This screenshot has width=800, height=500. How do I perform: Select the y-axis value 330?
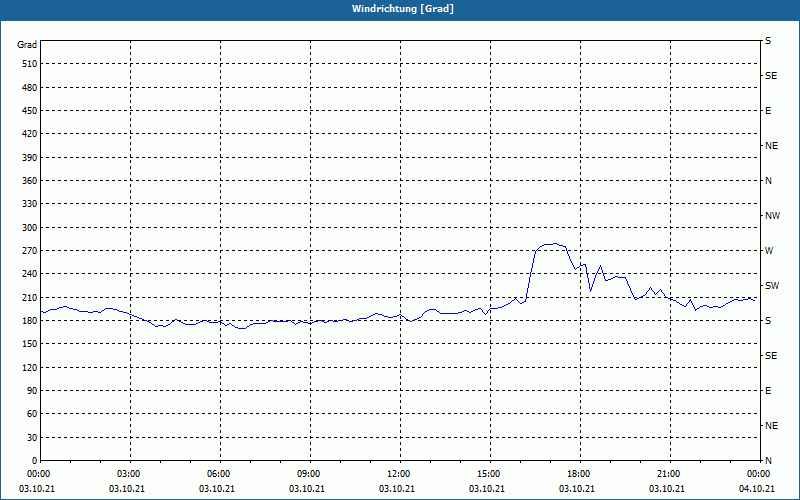pos(30,204)
